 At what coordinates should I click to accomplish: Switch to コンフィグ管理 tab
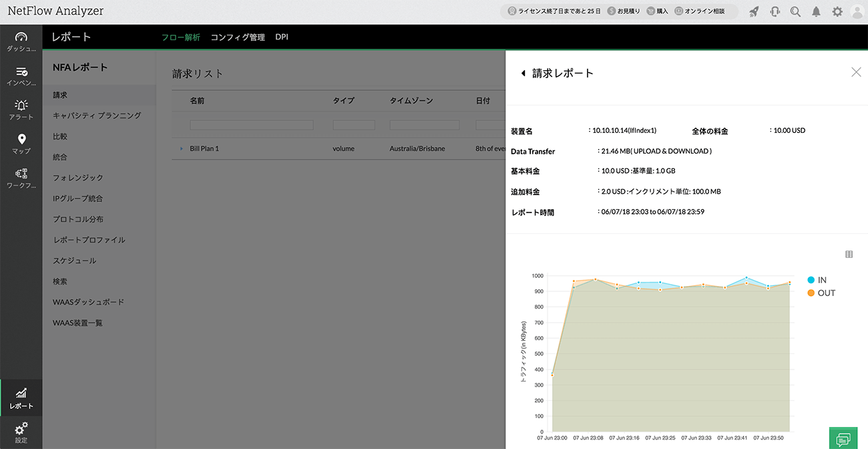click(238, 37)
